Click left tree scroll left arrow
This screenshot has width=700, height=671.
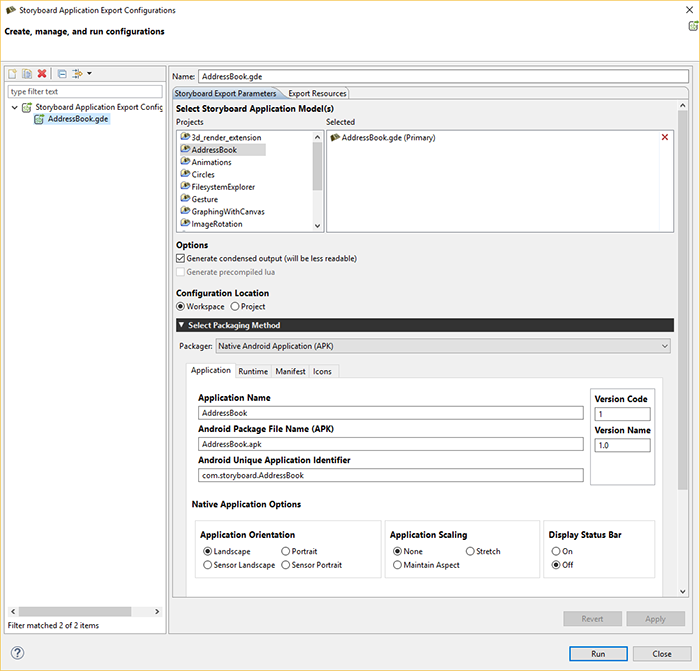click(x=13, y=611)
